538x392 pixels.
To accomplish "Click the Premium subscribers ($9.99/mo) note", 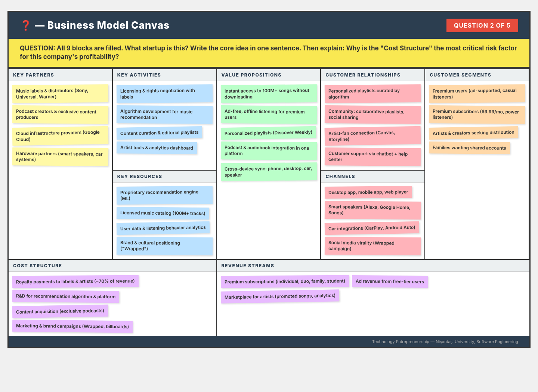I will coord(477,115).
